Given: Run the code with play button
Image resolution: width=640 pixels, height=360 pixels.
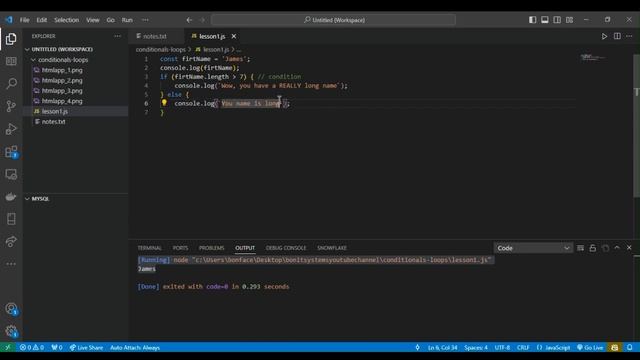Looking at the screenshot, I should (x=604, y=36).
